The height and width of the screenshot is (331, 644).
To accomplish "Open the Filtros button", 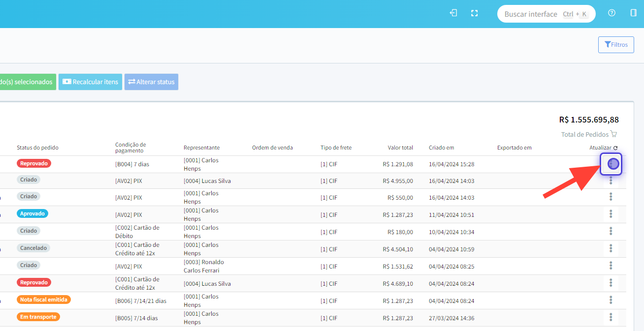I will click(616, 45).
